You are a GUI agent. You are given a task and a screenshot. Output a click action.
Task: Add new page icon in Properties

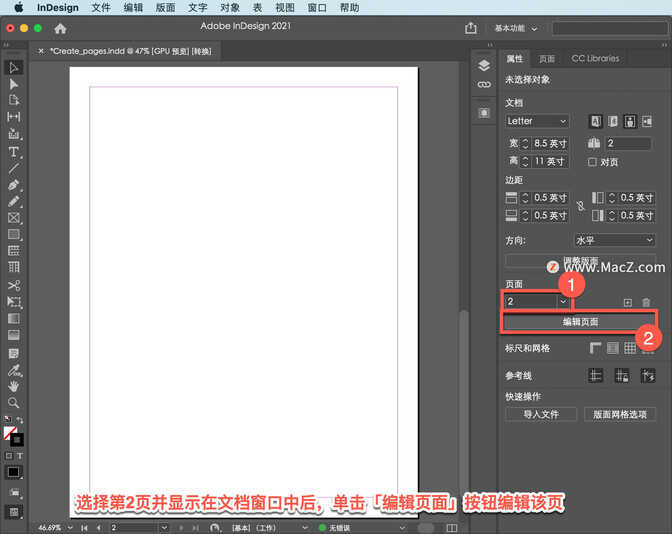627,303
